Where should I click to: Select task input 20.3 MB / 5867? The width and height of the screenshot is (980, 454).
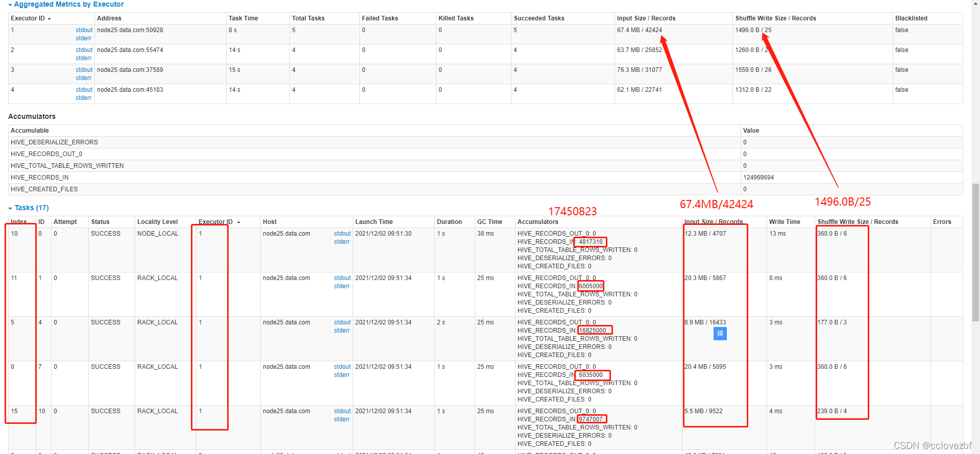[x=705, y=278]
